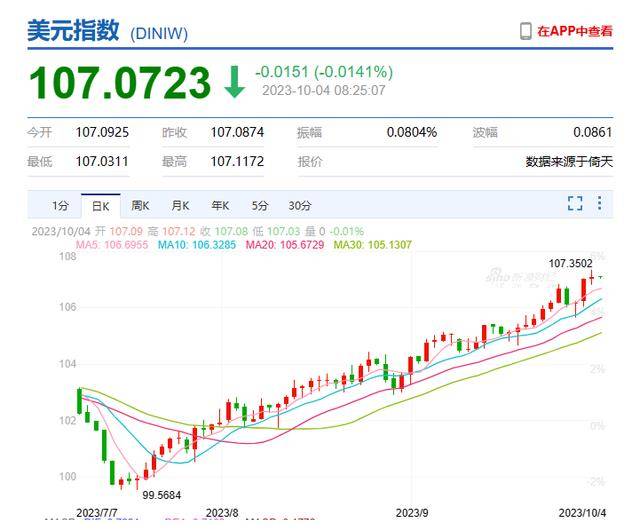Select the 年K yearly chart tab
The height and width of the screenshot is (530, 640).
tap(220, 206)
